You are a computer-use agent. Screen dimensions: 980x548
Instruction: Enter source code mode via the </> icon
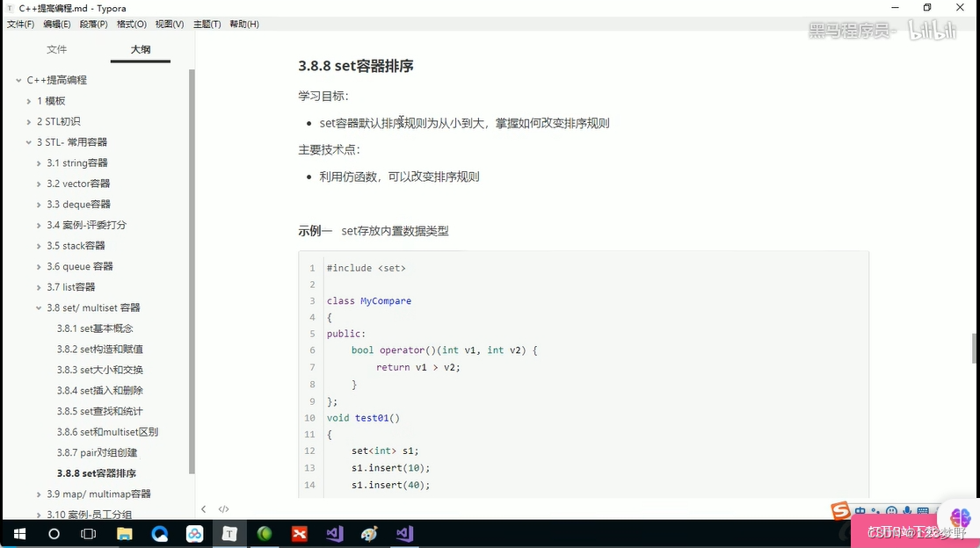coord(223,508)
